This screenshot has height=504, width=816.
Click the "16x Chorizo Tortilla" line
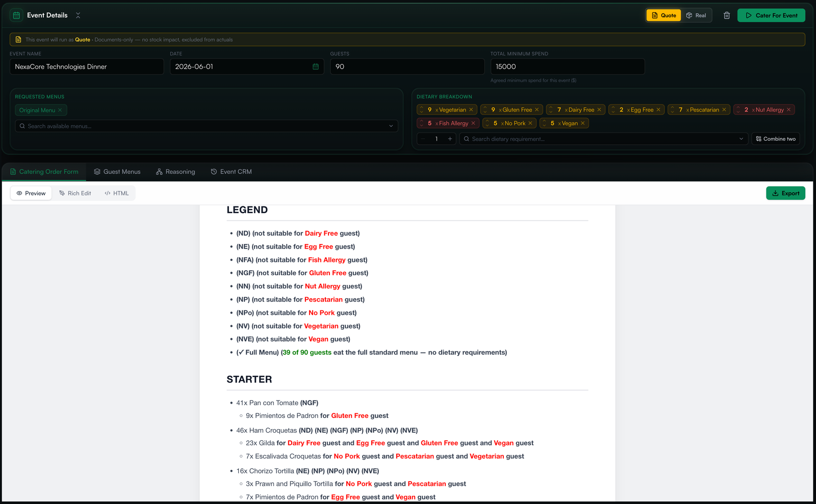point(308,471)
